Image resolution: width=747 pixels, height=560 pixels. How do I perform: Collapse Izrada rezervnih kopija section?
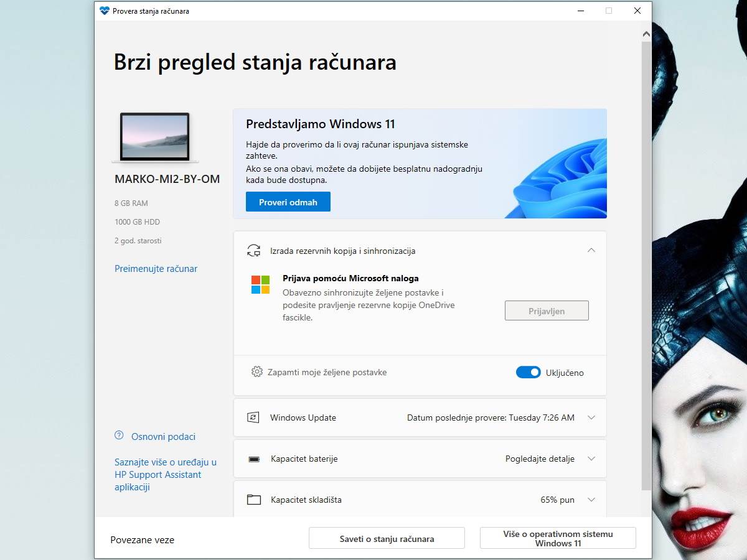click(591, 250)
